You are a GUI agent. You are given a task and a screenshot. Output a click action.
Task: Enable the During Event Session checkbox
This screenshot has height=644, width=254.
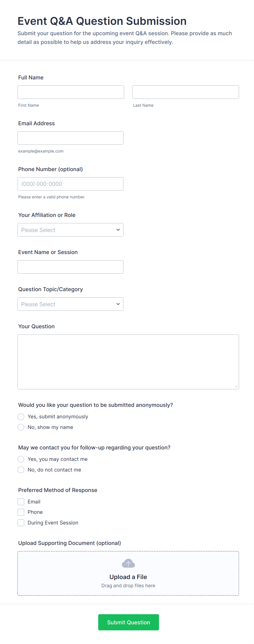21,523
